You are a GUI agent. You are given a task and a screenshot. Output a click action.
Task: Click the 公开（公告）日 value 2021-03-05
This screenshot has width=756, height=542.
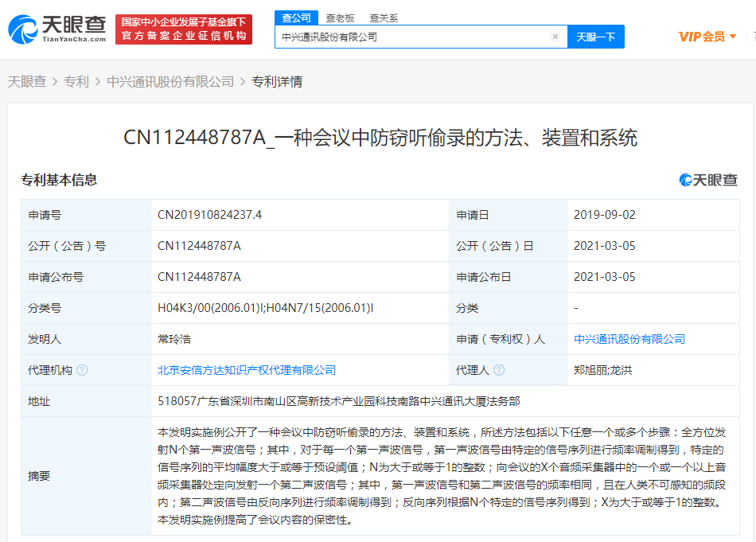click(605, 246)
